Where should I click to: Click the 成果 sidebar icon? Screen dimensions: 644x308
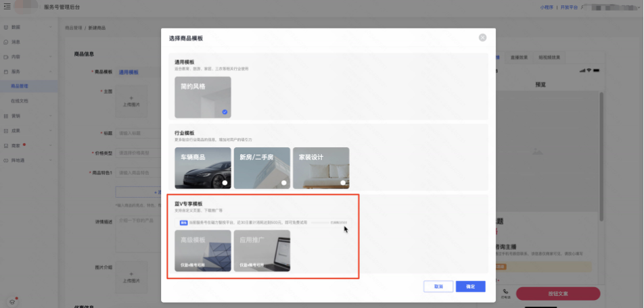click(5, 131)
